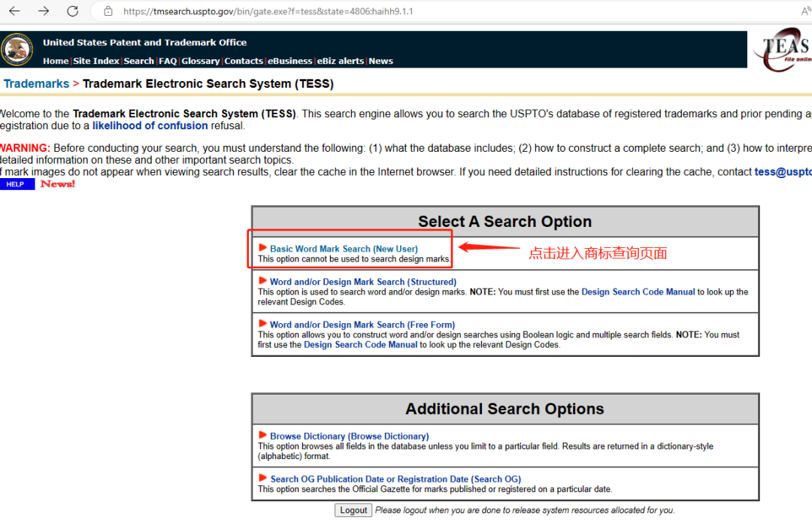Open Basic Word Mark Search (New User)
This screenshot has height=529, width=812.
(x=344, y=249)
